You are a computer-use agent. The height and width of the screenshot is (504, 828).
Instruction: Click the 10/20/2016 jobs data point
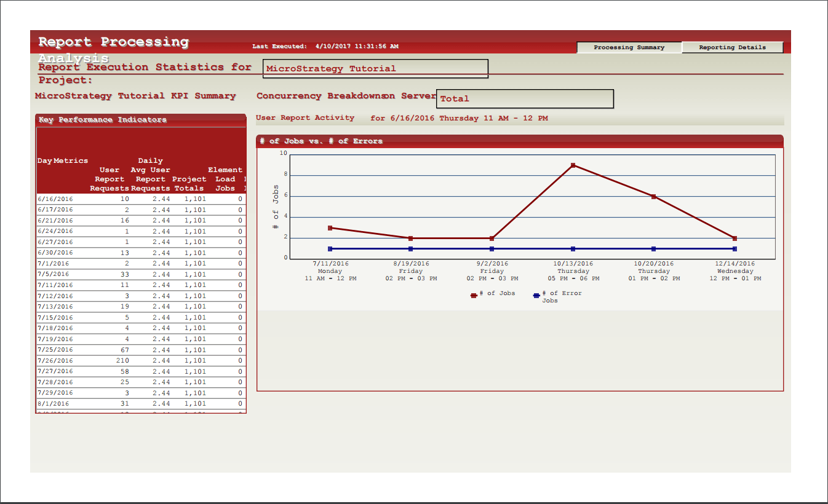pos(653,197)
